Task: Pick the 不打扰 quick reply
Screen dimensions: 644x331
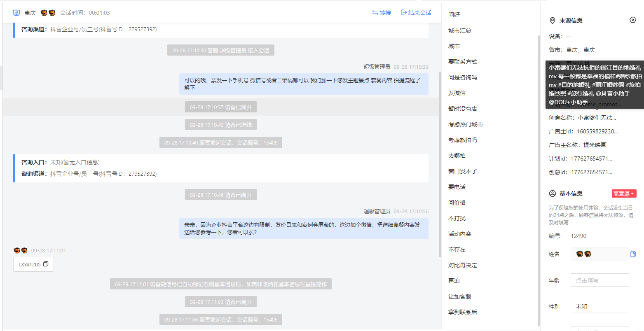Action: pyautogui.click(x=457, y=218)
